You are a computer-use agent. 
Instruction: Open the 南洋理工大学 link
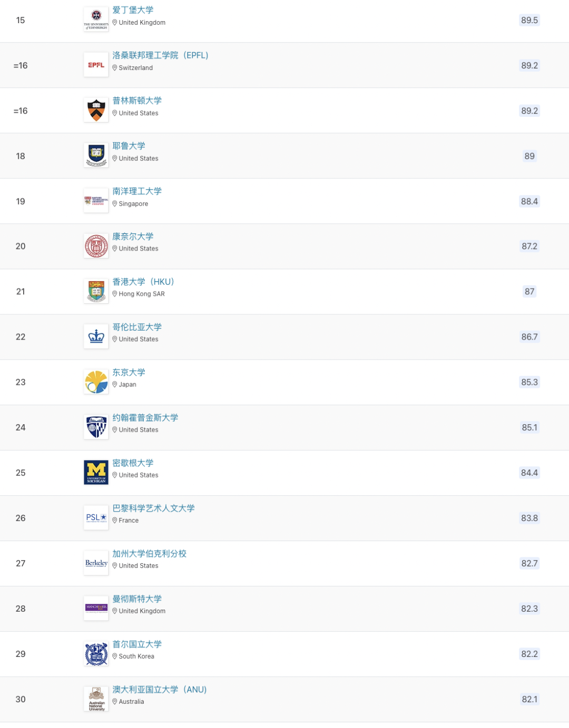137,191
